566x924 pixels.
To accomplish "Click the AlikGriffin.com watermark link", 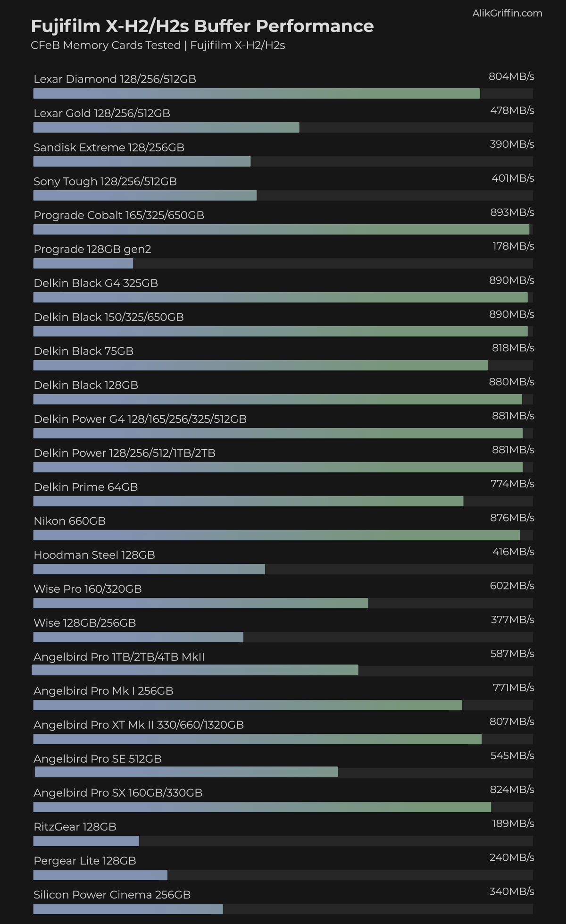I will click(507, 13).
